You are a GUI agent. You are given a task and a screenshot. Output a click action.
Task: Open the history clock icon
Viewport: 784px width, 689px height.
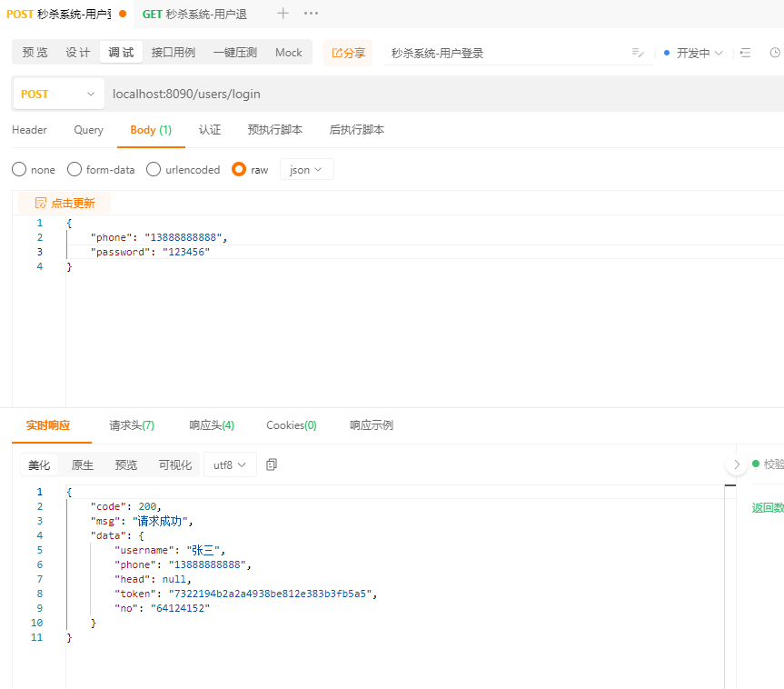(775, 53)
